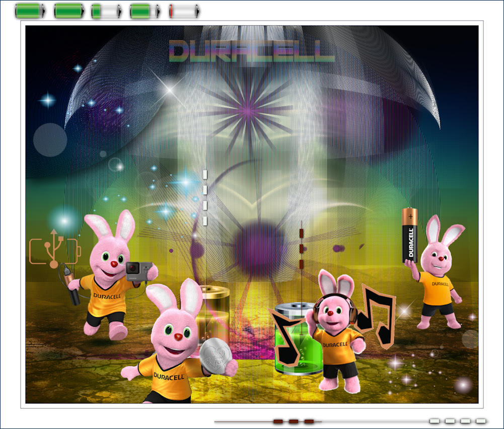Click the dark red dashes below the picture
The height and width of the screenshot is (429, 504).
point(294,421)
